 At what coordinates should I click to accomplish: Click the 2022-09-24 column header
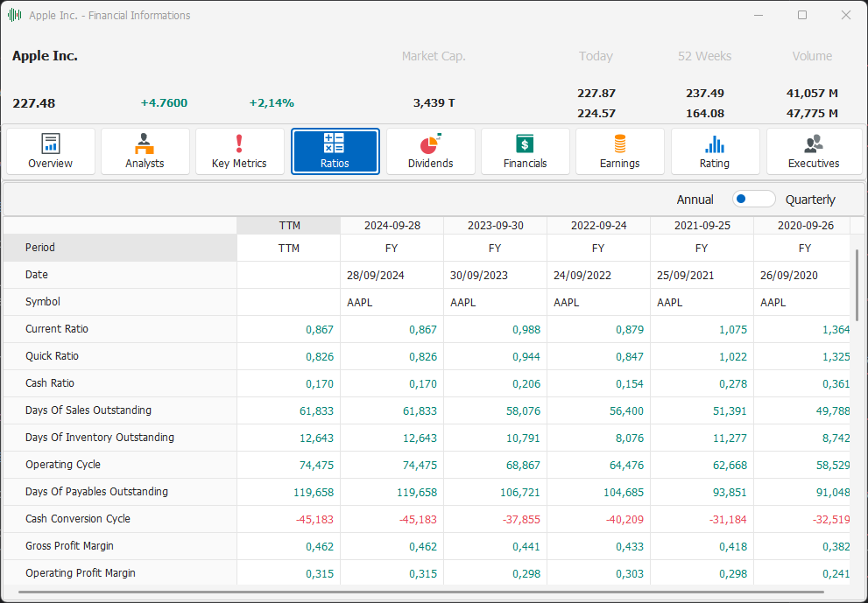(x=599, y=225)
